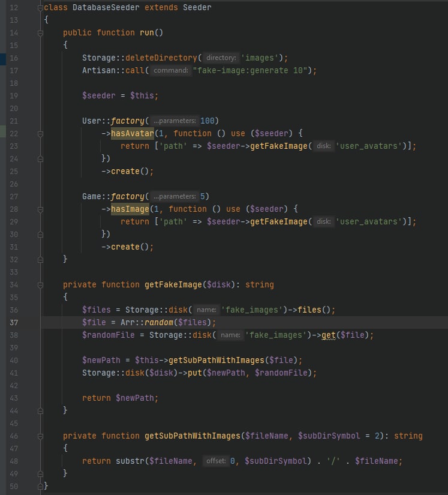
Task: Click the fold end marker on line 30
Action: [x=40, y=234]
